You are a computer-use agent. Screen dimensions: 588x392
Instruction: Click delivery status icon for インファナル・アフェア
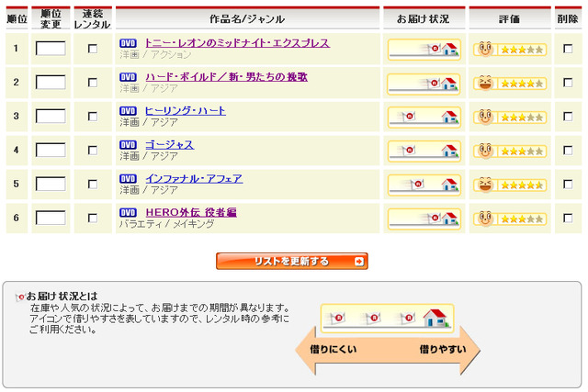[x=424, y=185]
